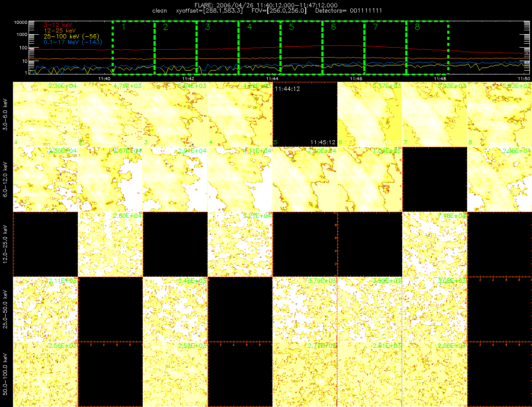
Task: Select time interval 2 marker in light curve
Action: pyautogui.click(x=165, y=27)
